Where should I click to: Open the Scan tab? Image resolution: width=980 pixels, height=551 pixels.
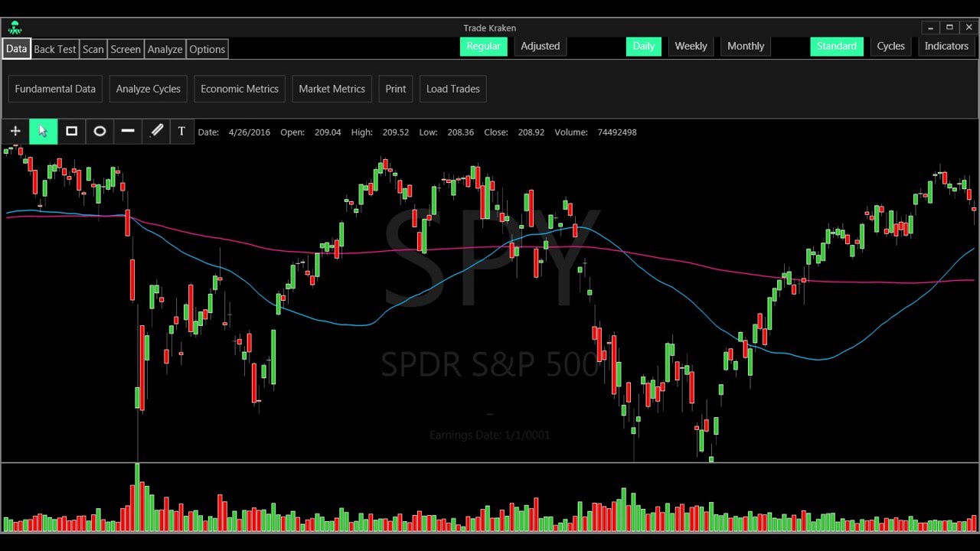[93, 49]
